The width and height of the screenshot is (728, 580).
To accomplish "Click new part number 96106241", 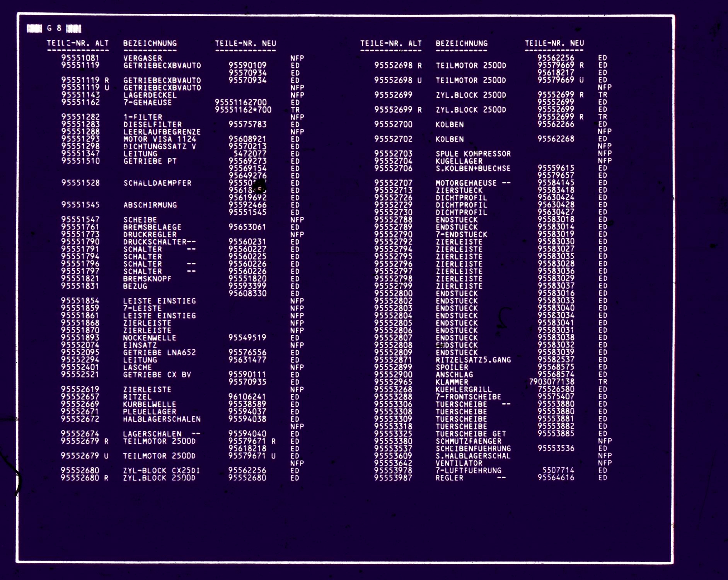I will pos(247,397).
